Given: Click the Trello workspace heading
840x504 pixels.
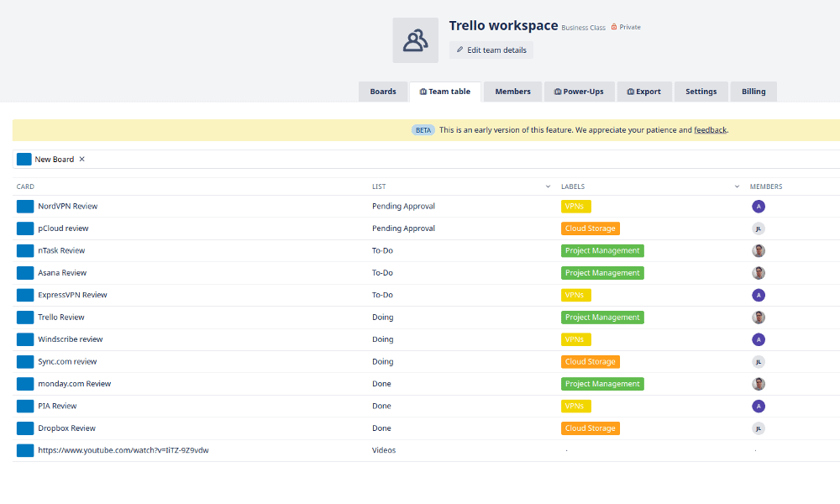Looking at the screenshot, I should coord(503,26).
